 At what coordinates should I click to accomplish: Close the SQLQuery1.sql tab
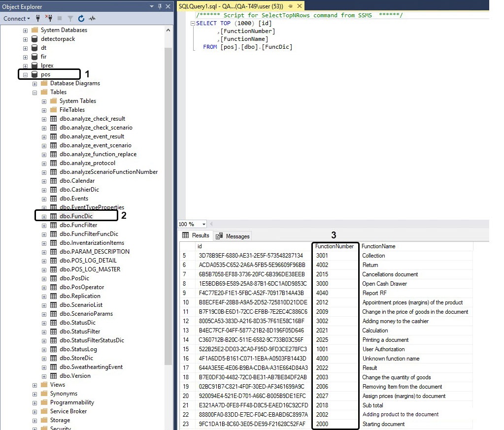coord(300,6)
